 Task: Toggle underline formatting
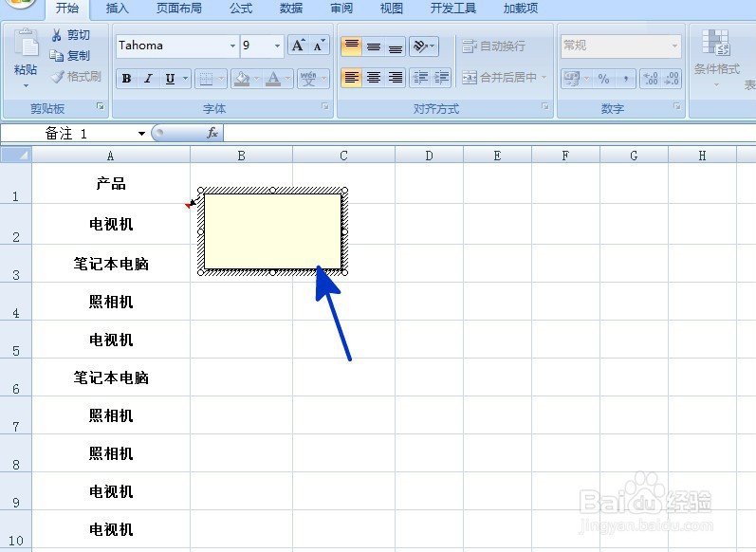pyautogui.click(x=170, y=78)
